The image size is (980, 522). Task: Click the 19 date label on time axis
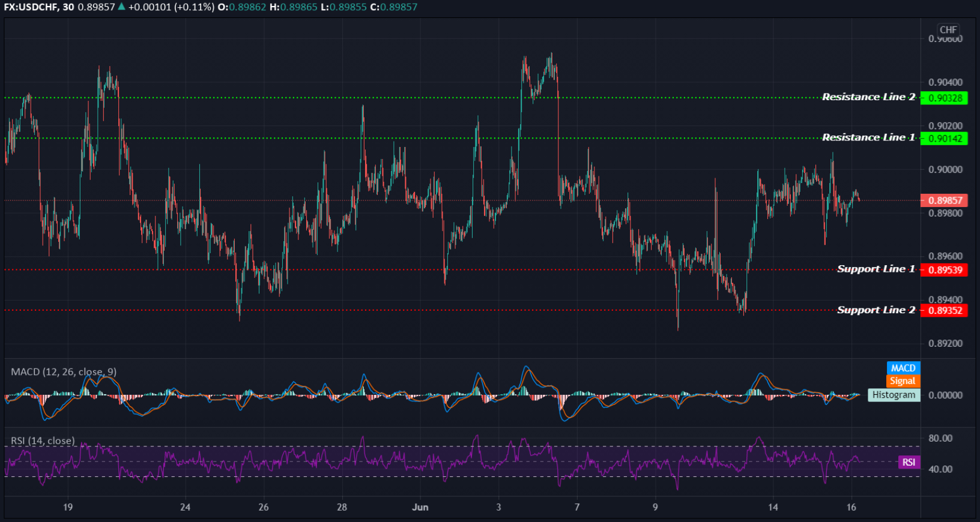click(x=68, y=508)
